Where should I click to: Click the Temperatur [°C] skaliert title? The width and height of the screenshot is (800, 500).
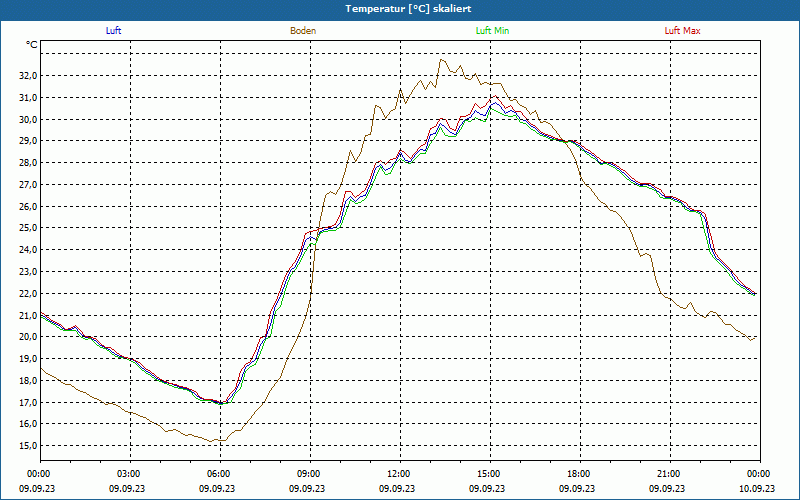click(408, 9)
